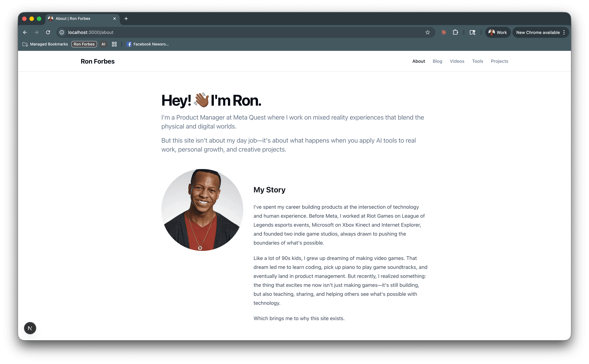Open the Extensions puzzle piece icon

[x=455, y=32]
